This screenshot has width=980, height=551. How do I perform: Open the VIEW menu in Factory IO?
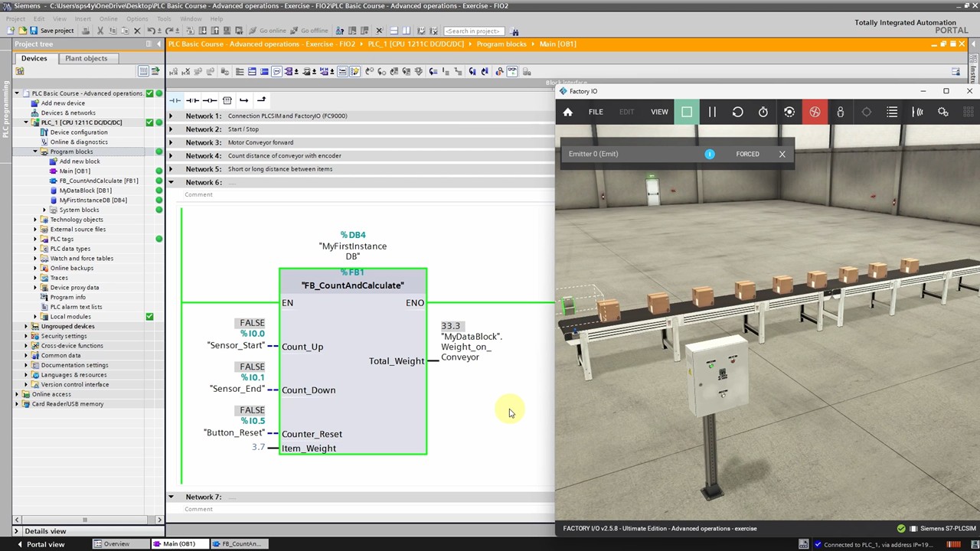tap(659, 112)
